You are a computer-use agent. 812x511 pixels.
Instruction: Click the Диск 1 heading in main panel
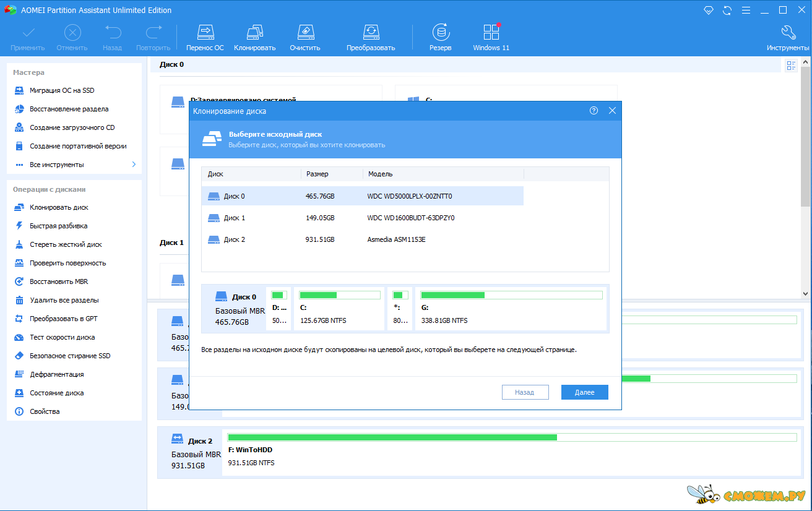click(171, 243)
